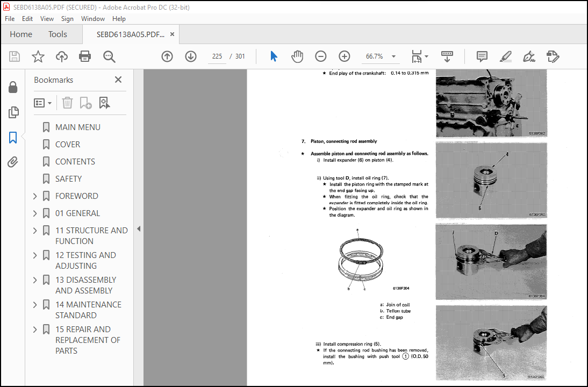
Task: Select the FOREWORD bookmark label
Action: [x=76, y=196]
